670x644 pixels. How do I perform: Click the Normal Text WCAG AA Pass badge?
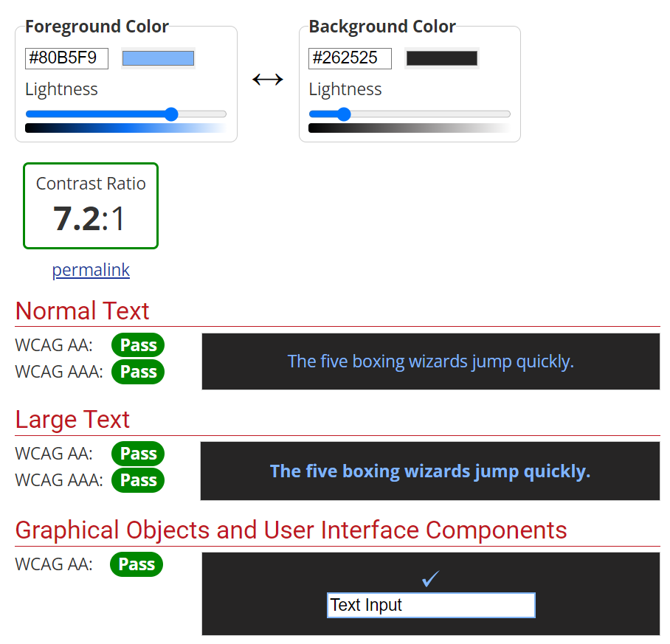[138, 345]
